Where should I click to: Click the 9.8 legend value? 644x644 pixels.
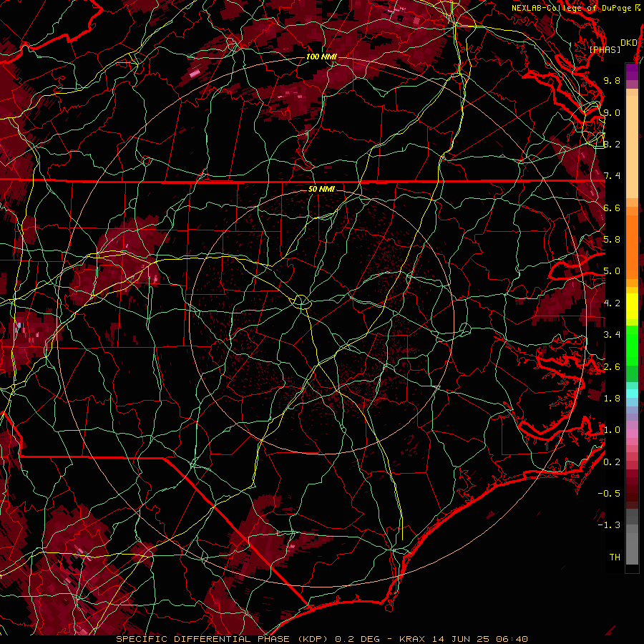pos(612,80)
